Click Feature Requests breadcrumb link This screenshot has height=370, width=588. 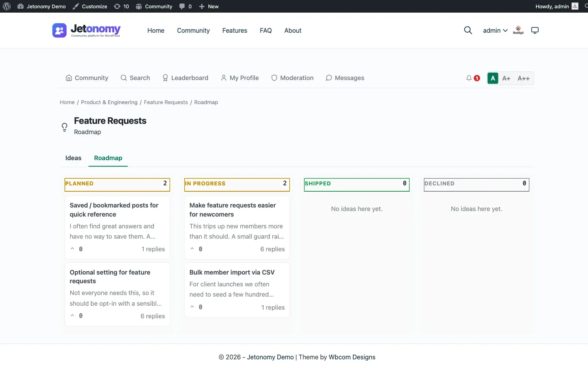coord(166,102)
